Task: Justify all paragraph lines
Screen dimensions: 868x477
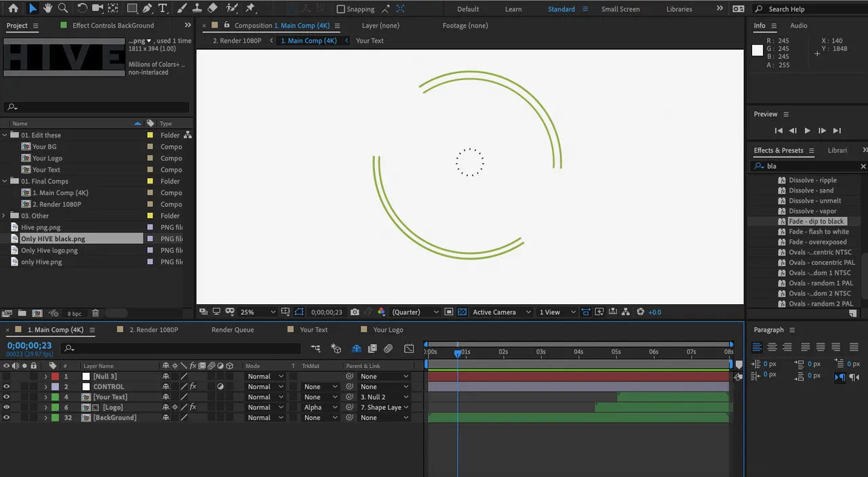Action: [854, 347]
